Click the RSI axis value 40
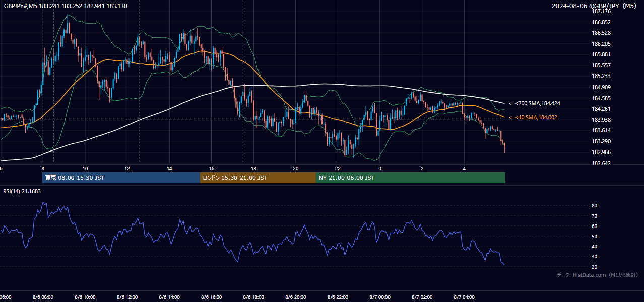This screenshot has height=302, width=644. (x=595, y=246)
